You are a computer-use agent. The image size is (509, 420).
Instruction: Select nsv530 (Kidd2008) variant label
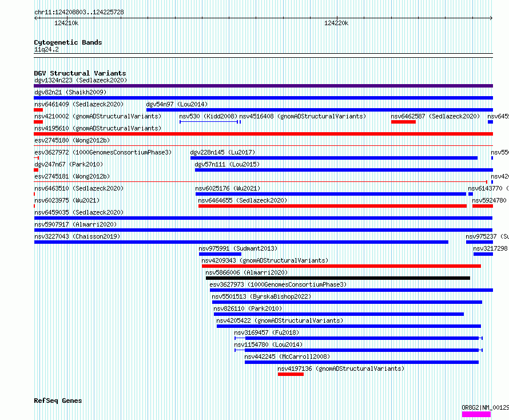click(x=208, y=116)
